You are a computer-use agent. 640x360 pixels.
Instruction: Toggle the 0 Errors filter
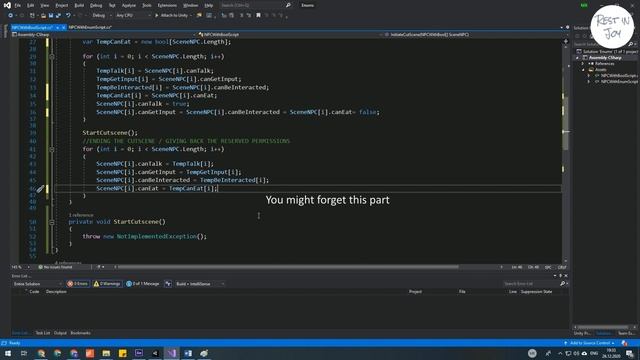tap(78, 284)
